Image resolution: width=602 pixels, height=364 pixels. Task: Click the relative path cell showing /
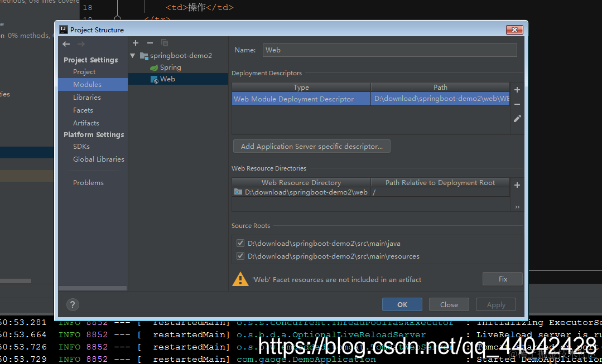[x=440, y=192]
